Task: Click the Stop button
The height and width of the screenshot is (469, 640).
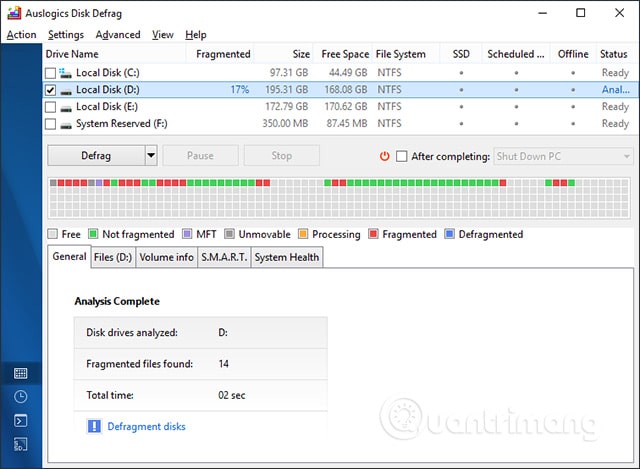Action: click(x=282, y=156)
